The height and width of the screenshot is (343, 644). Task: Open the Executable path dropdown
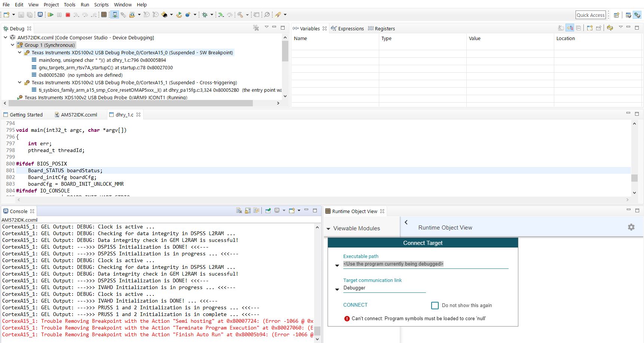click(x=337, y=265)
